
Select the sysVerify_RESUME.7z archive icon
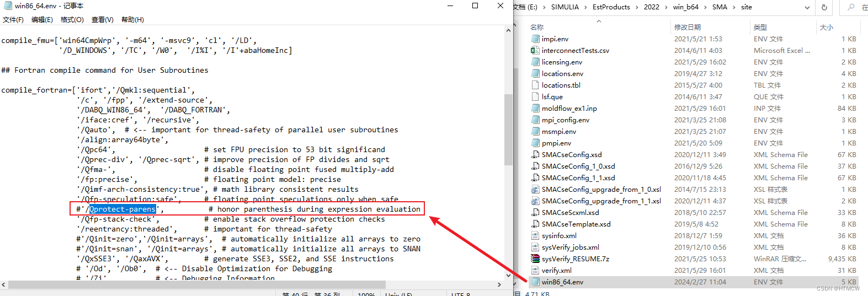[x=535, y=259]
